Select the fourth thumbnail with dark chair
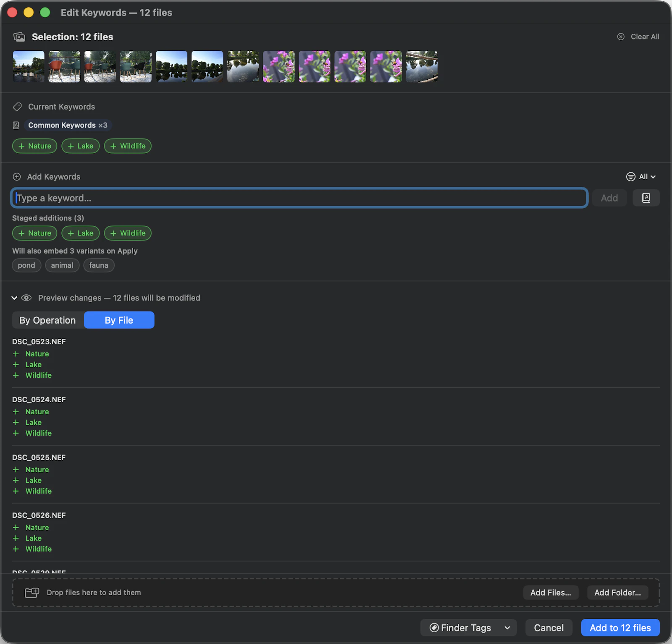 tap(136, 66)
